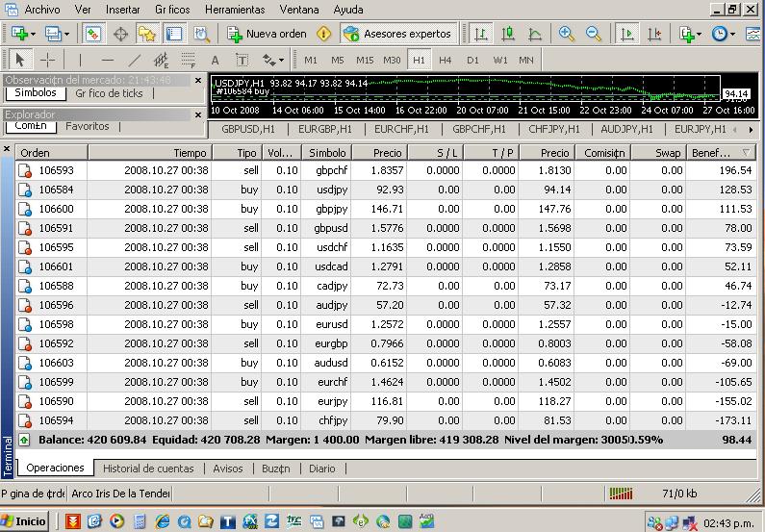The image size is (765, 532).
Task: Click the Nueva orden button
Action: pyautogui.click(x=267, y=34)
